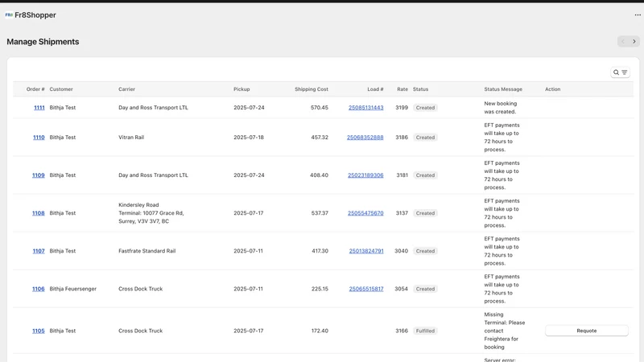The height and width of the screenshot is (362, 644).
Task: Click Created status badge for order 1108
Action: (425, 213)
